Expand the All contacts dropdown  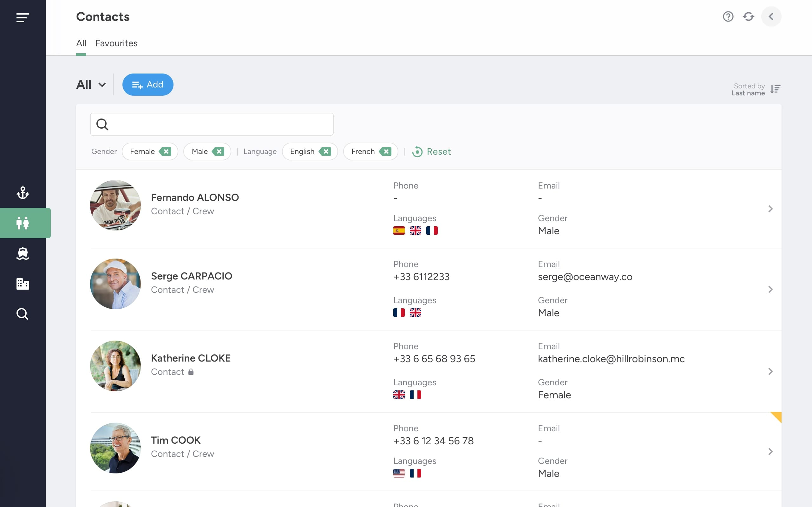[91, 85]
